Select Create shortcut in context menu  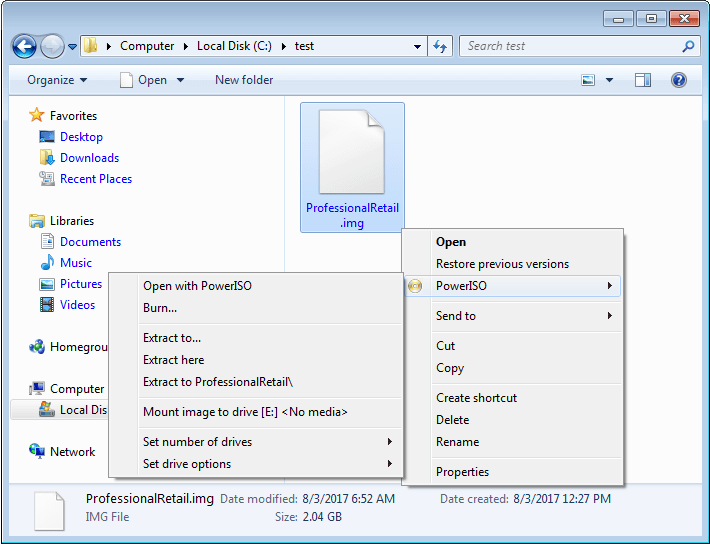pos(513,398)
